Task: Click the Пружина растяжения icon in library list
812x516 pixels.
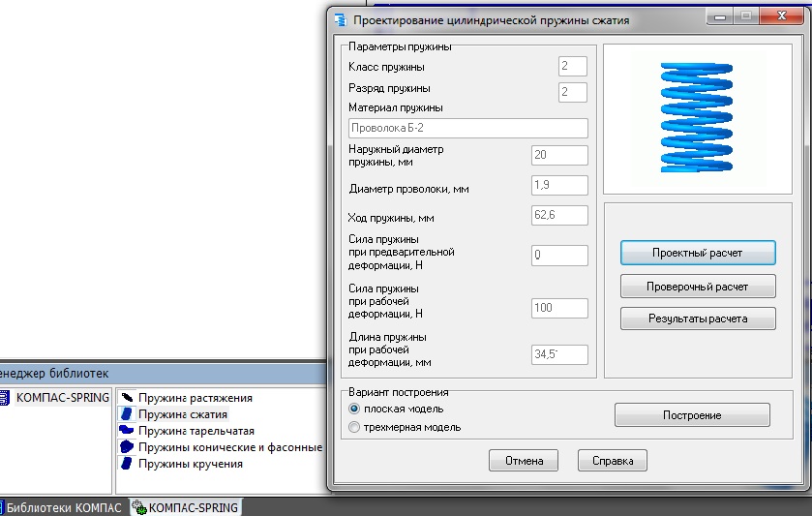Action: tap(127, 398)
